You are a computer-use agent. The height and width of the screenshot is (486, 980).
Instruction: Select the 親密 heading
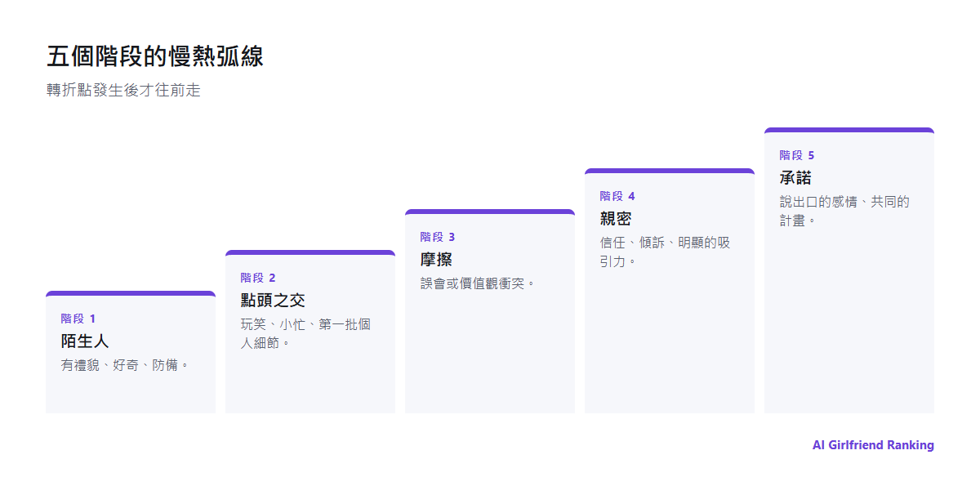[616, 218]
